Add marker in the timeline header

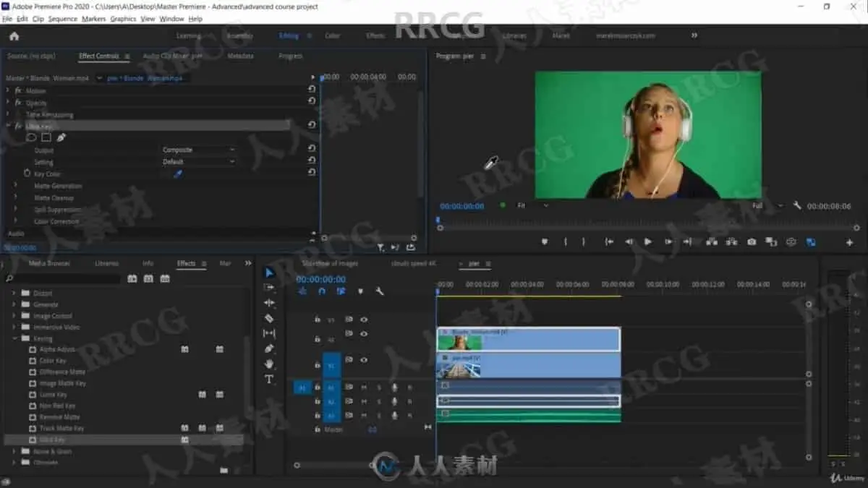click(360, 291)
